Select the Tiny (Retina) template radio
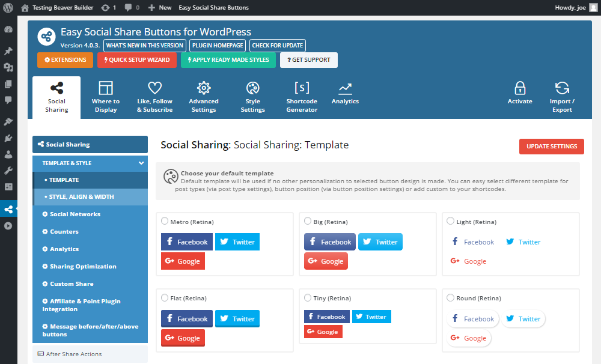This screenshot has height=364, width=601. coord(308,298)
